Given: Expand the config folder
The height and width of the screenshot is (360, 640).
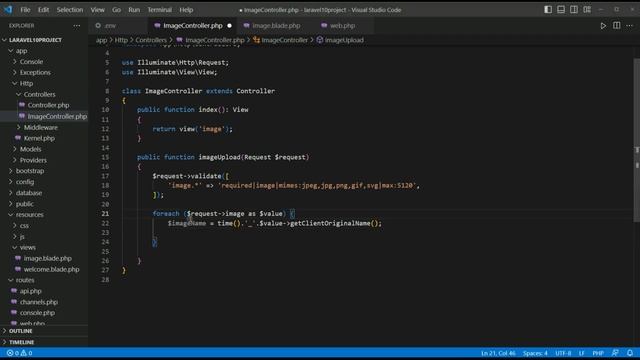Looking at the screenshot, I should (25, 182).
